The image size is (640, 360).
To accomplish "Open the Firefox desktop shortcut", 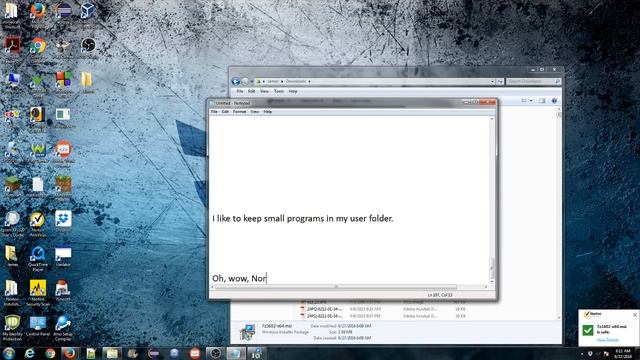I will 38,11.
